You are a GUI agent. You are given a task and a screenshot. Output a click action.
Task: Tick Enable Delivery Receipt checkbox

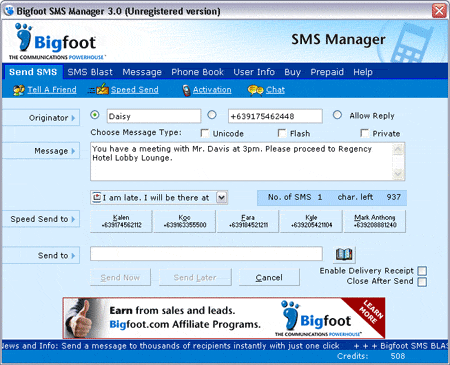click(x=422, y=271)
